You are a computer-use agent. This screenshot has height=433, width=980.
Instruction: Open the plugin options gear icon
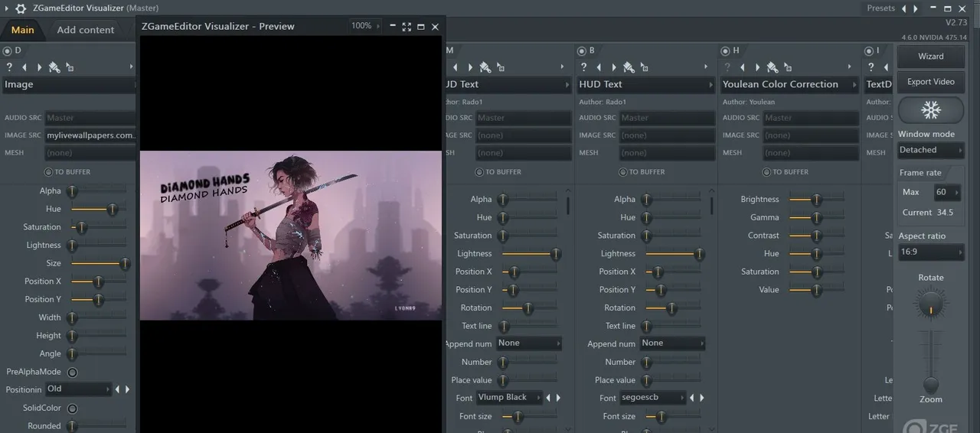click(x=21, y=8)
